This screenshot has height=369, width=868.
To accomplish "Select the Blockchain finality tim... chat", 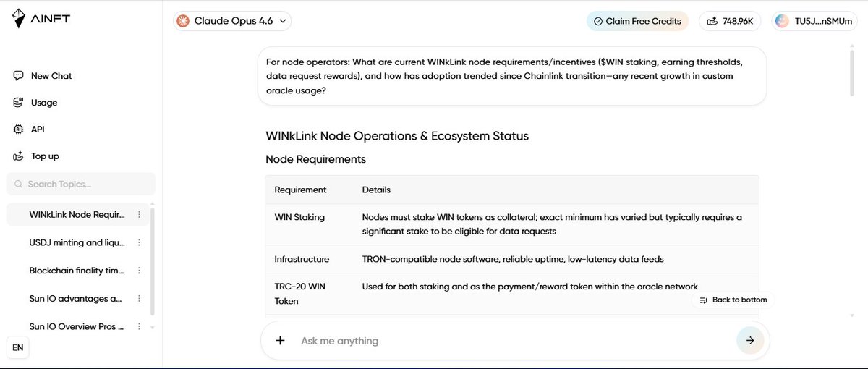I will tap(77, 271).
